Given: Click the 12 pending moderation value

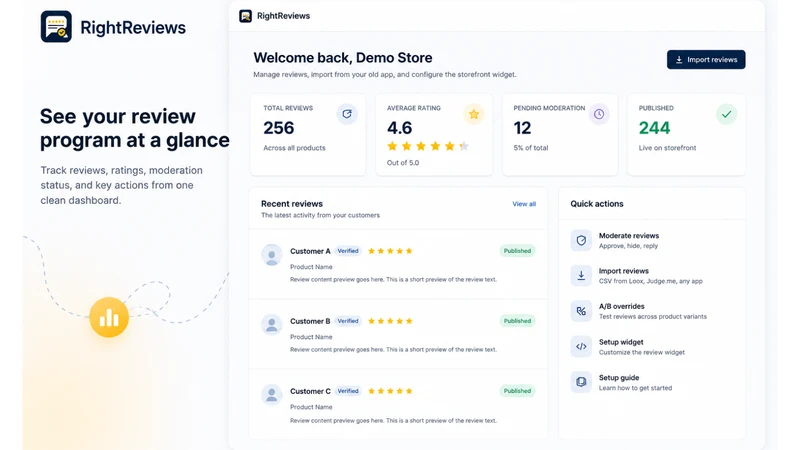Looking at the screenshot, I should (522, 128).
